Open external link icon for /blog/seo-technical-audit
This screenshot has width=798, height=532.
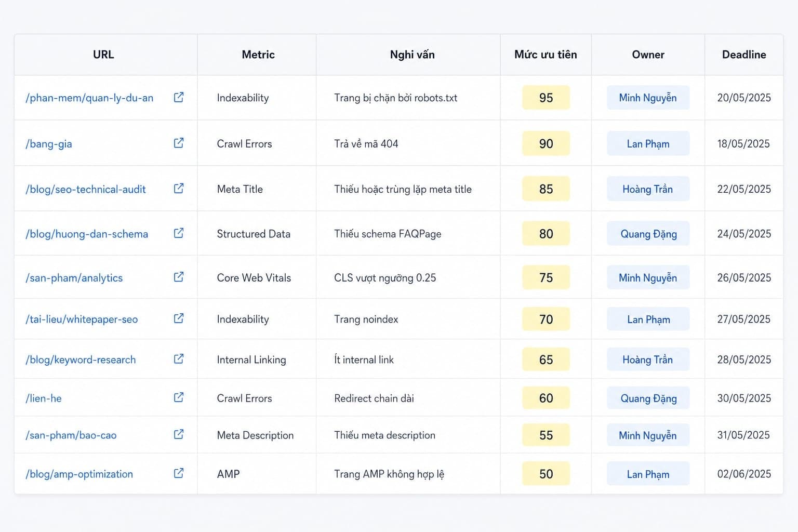point(179,189)
